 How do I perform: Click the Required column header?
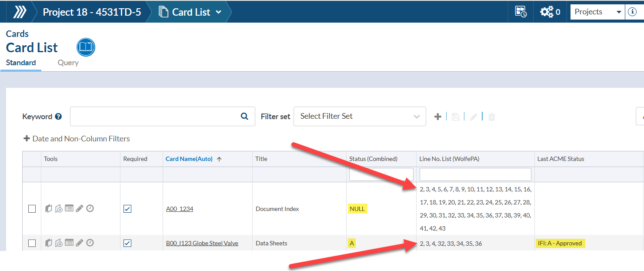135,159
